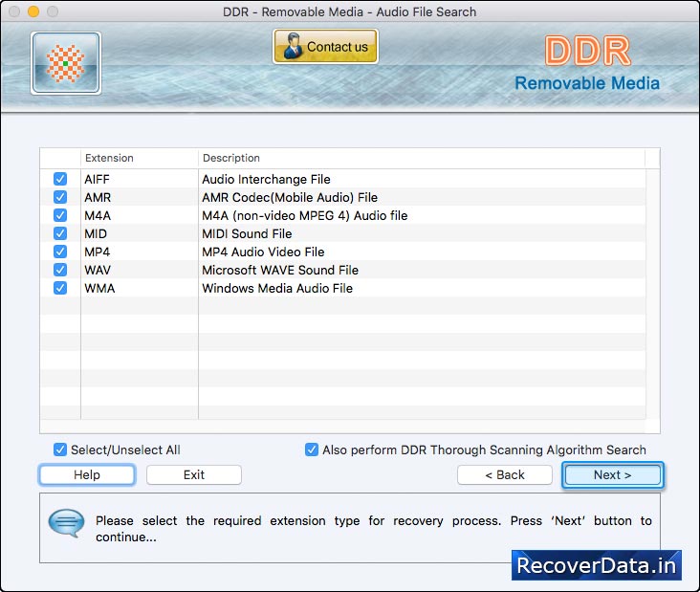
Task: Select the WAV extension text
Action: [98, 270]
